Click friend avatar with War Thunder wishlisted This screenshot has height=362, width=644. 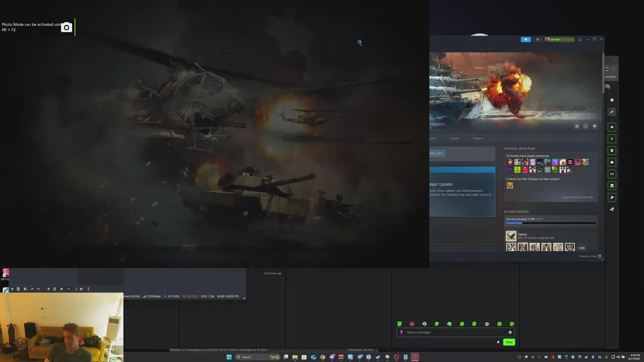tap(510, 185)
